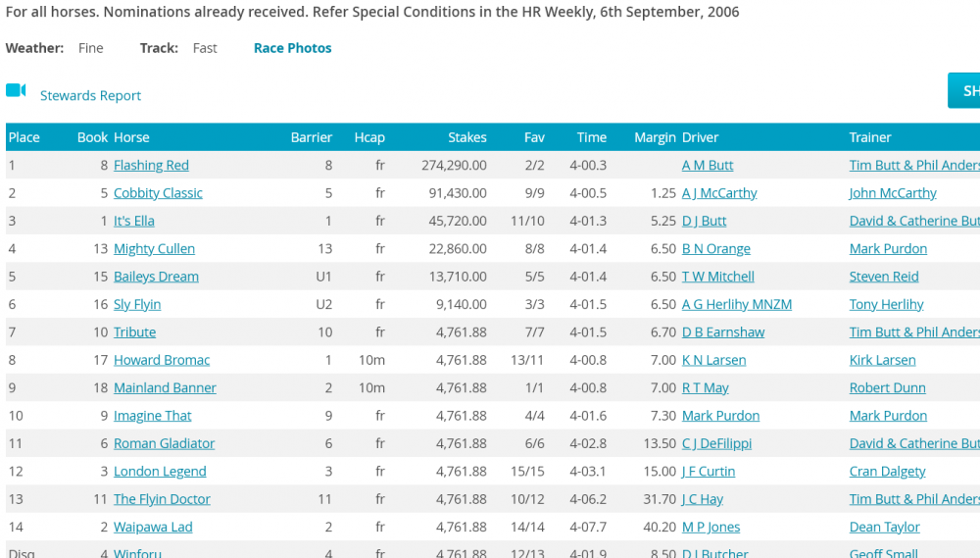Viewport: 980px width, 558px height.
Task: Click the blue button at top right
Action: tap(964, 90)
